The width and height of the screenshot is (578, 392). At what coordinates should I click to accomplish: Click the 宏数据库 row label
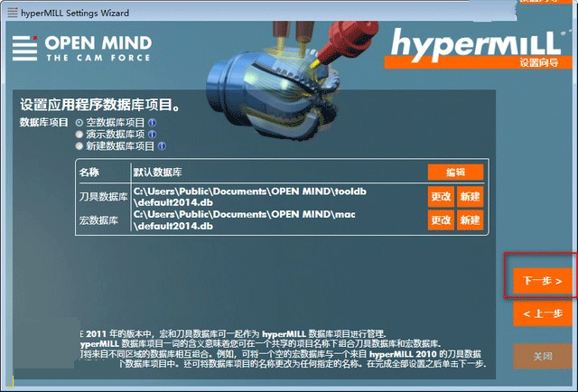(x=98, y=220)
